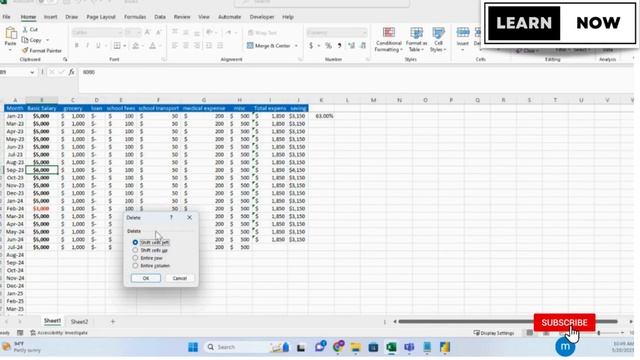Image resolution: width=640 pixels, height=360 pixels.
Task: Click Delete dialog help question mark
Action: click(171, 218)
